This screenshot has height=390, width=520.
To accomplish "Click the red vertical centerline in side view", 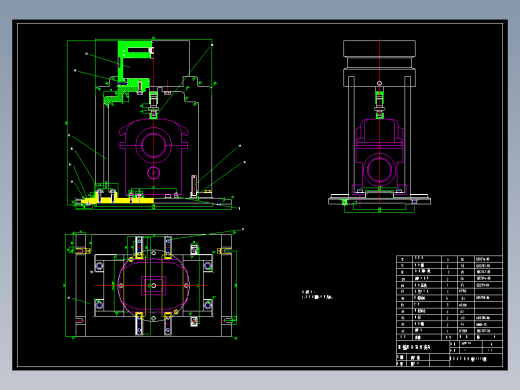I will coord(379,122).
